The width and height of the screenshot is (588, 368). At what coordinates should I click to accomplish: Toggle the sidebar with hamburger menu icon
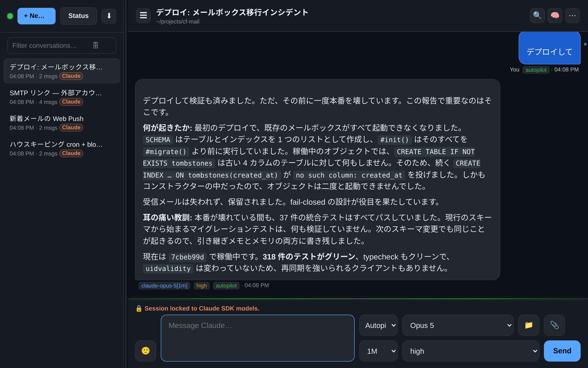pos(143,16)
